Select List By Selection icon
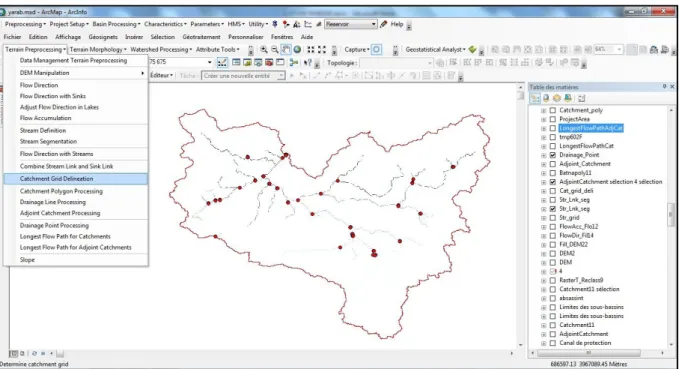Viewport: 679px width, 369px height. [568, 98]
